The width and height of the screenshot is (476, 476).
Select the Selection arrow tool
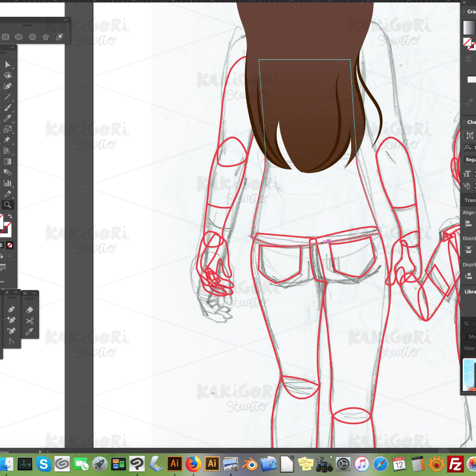tap(8, 65)
